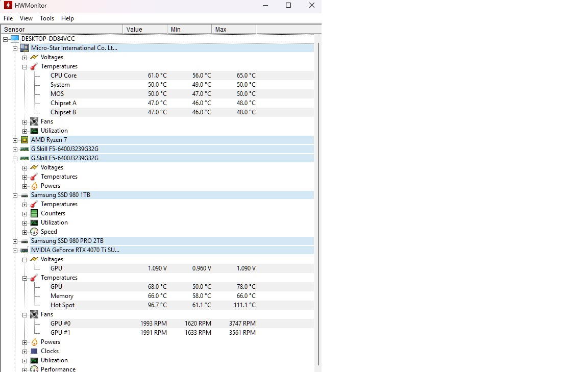This screenshot has height=372, width=588.
Task: Click the Utilization icon under Samsung SSD 980 1TB
Action: 34,222
